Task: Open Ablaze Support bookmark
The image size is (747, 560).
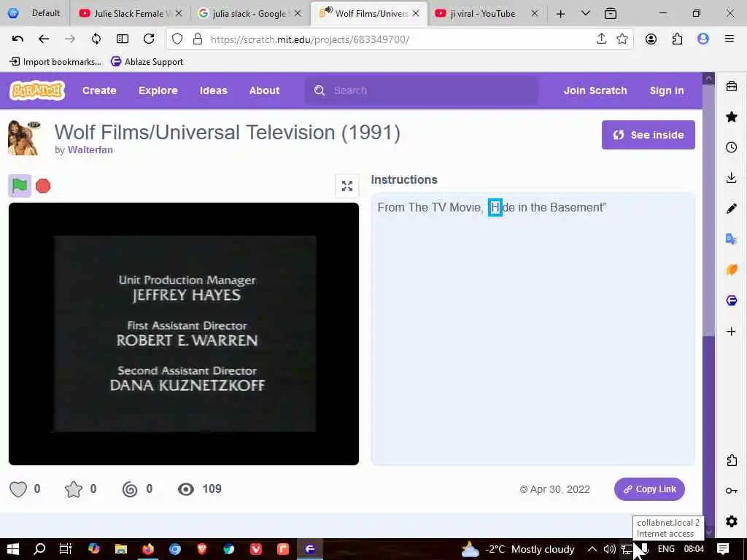Action: [x=147, y=62]
